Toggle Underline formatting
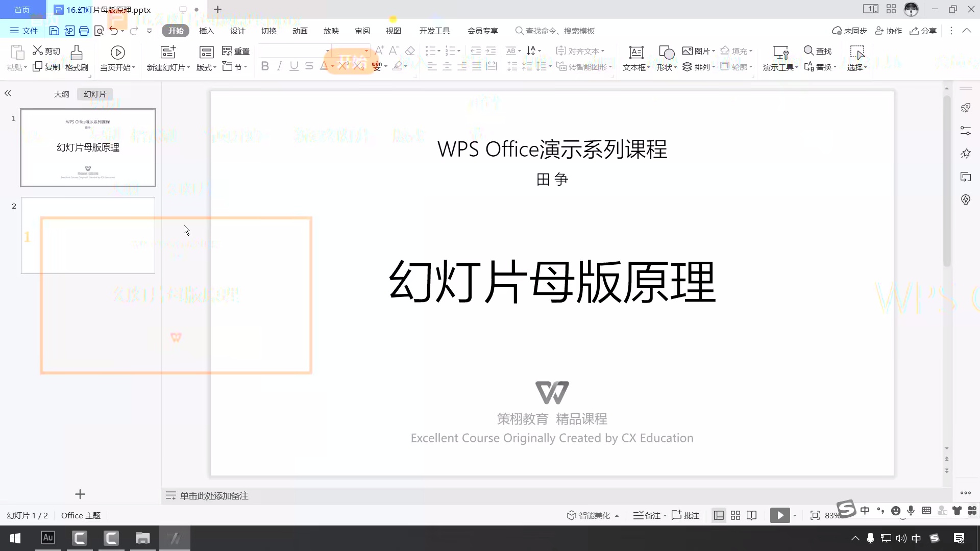The width and height of the screenshot is (980, 551). pyautogui.click(x=294, y=66)
